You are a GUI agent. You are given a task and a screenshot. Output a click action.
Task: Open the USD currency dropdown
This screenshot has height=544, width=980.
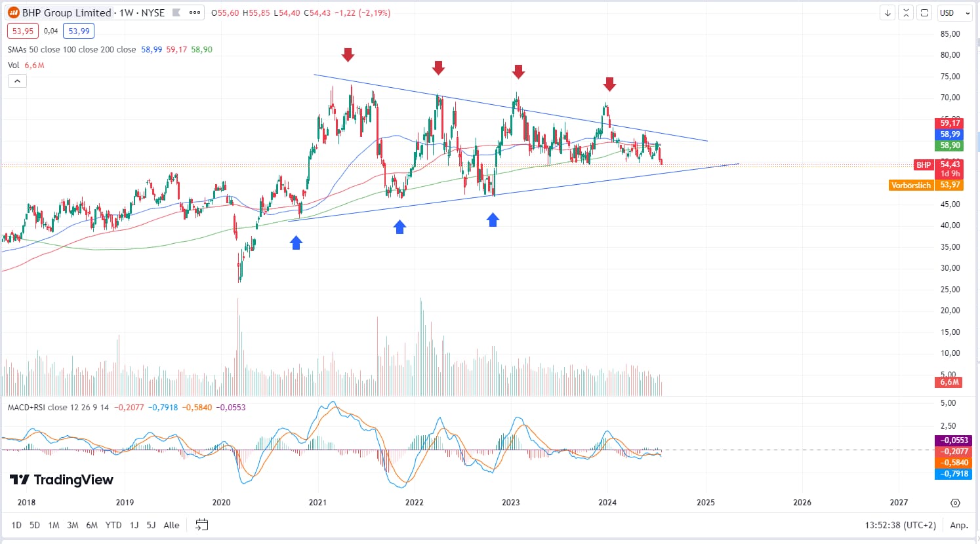point(954,12)
